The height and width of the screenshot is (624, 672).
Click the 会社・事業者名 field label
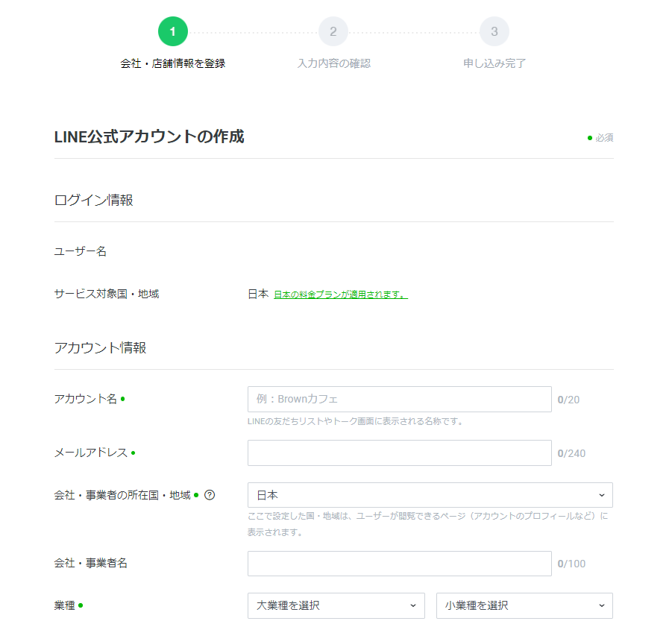(91, 563)
